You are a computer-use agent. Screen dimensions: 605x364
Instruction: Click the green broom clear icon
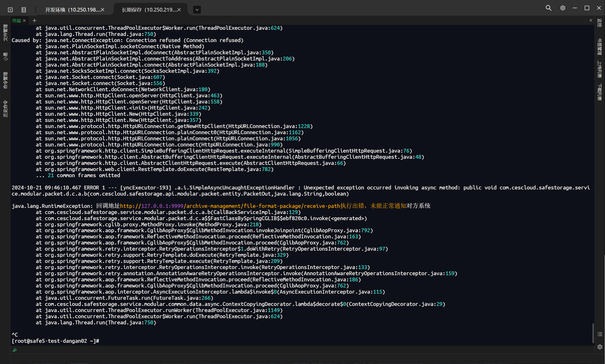tap(15, 350)
